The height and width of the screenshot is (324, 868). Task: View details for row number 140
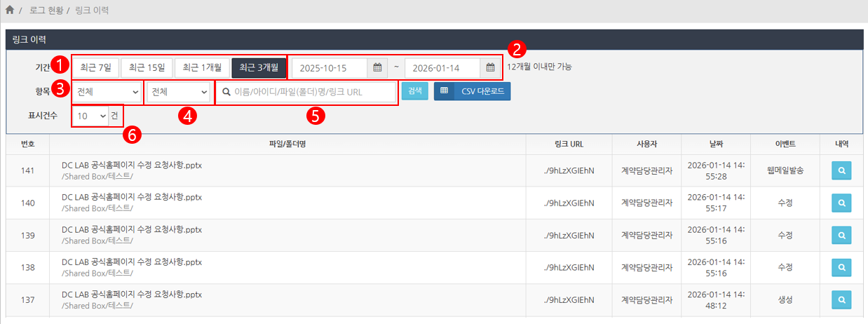click(841, 203)
